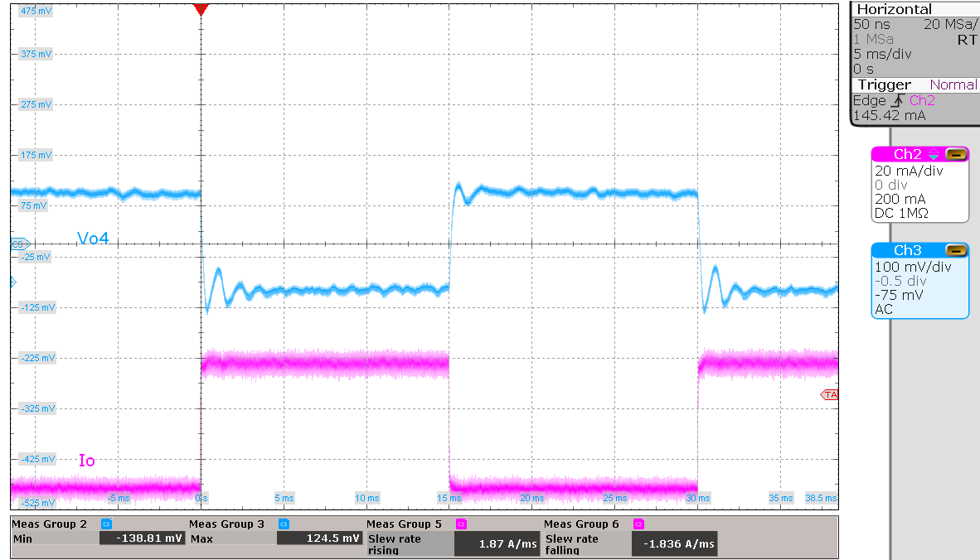Click the pink C2 source badge on Meas Group 5

click(x=459, y=523)
